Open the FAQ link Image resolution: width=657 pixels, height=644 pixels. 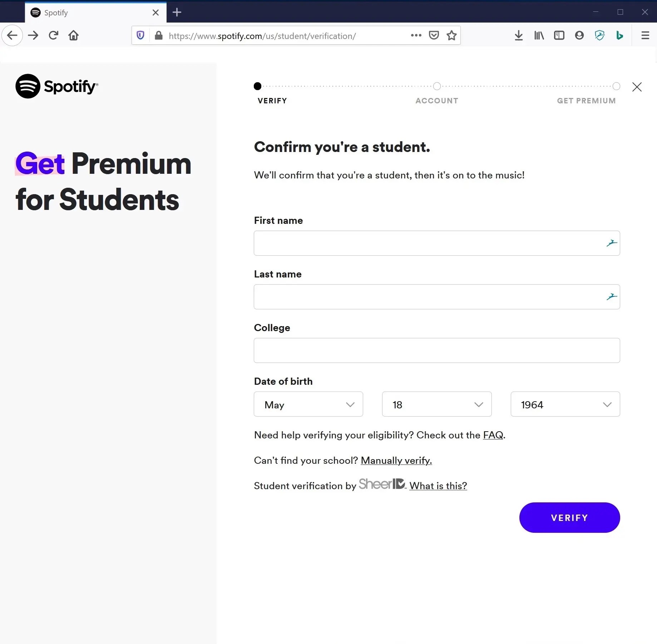coord(493,435)
